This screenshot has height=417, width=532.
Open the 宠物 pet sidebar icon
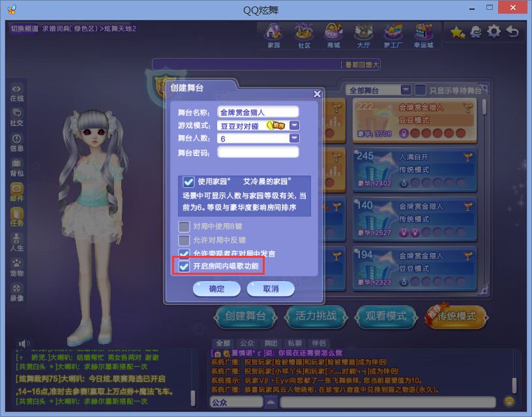(x=17, y=268)
